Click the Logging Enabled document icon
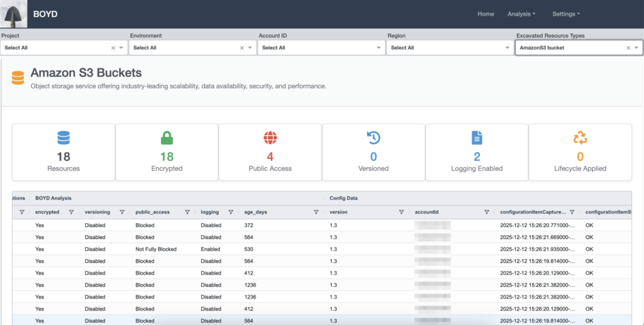Screen dimensions: 644x325 477,138
